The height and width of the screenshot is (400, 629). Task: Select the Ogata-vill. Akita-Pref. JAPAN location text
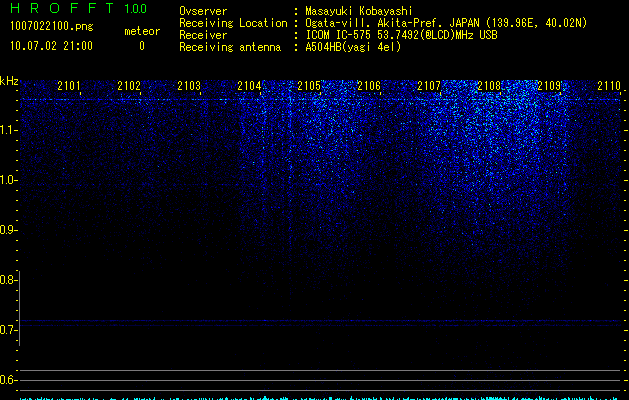coord(446,23)
